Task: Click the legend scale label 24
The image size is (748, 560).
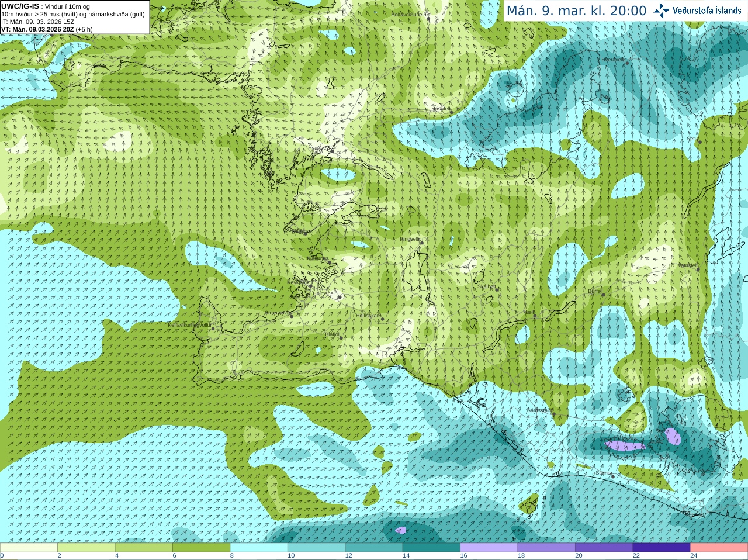Action: [694, 556]
